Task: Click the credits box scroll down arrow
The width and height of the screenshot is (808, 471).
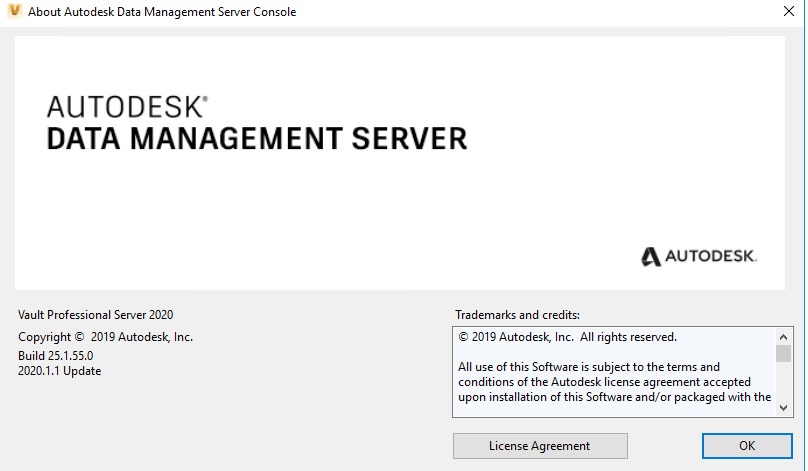Action: coord(783,408)
